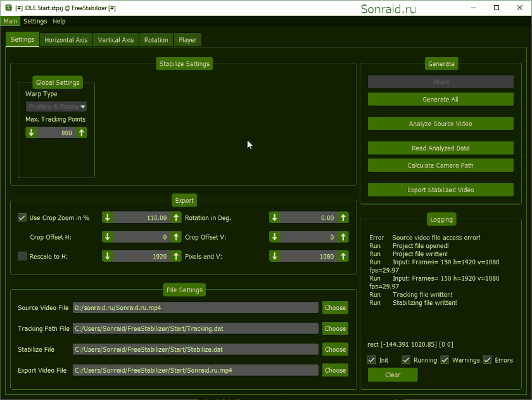Screen dimensions: 532x400
Task: Increase Max. Tracking Points with up arrow
Action: pos(82,132)
